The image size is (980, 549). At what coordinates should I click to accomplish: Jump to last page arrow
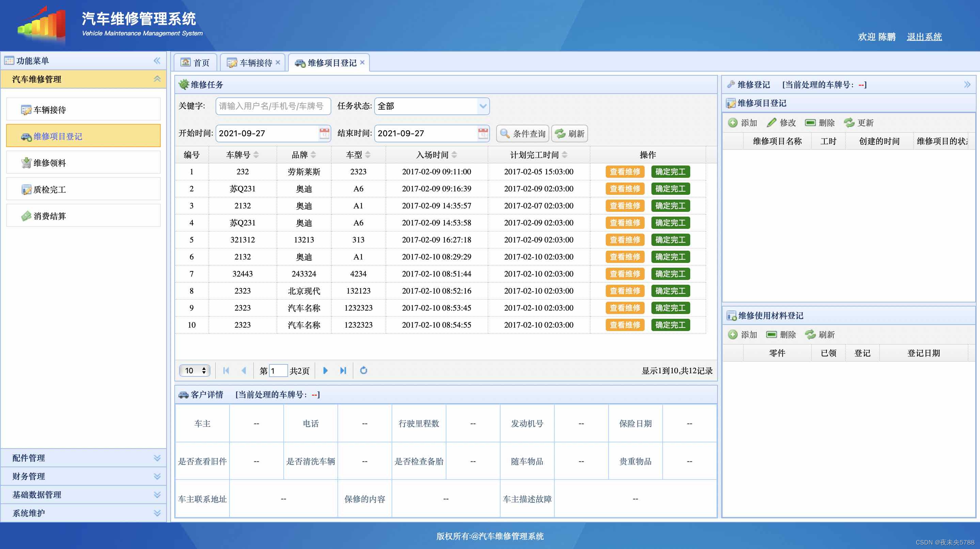pyautogui.click(x=343, y=370)
